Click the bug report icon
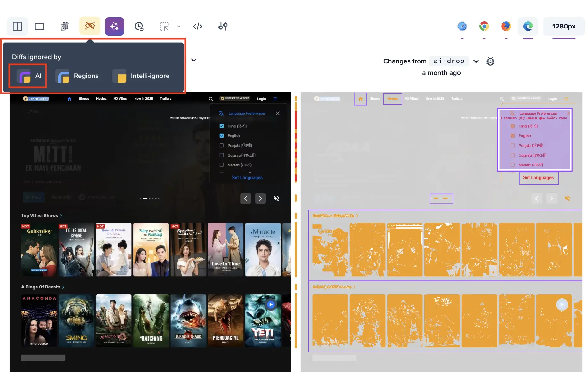This screenshot has height=372, width=588. click(490, 61)
